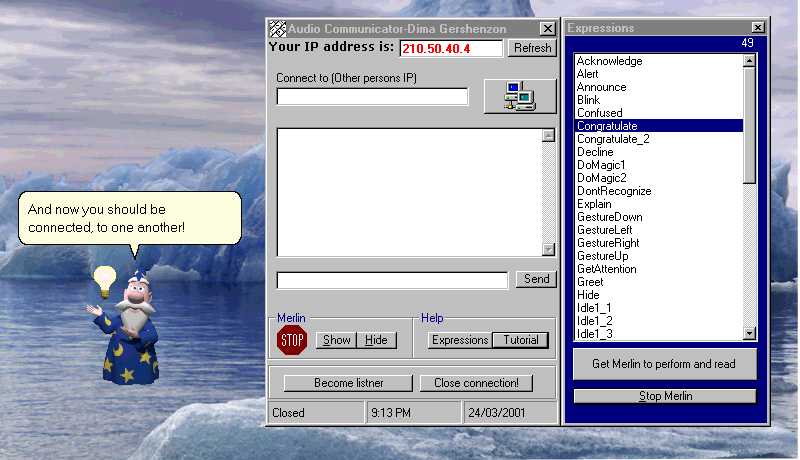Screen dimensions: 800x460
Task: Select Greet expression
Action: [x=659, y=282]
